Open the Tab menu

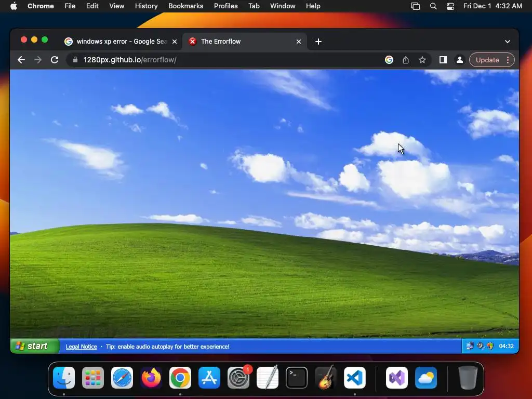[x=254, y=6]
